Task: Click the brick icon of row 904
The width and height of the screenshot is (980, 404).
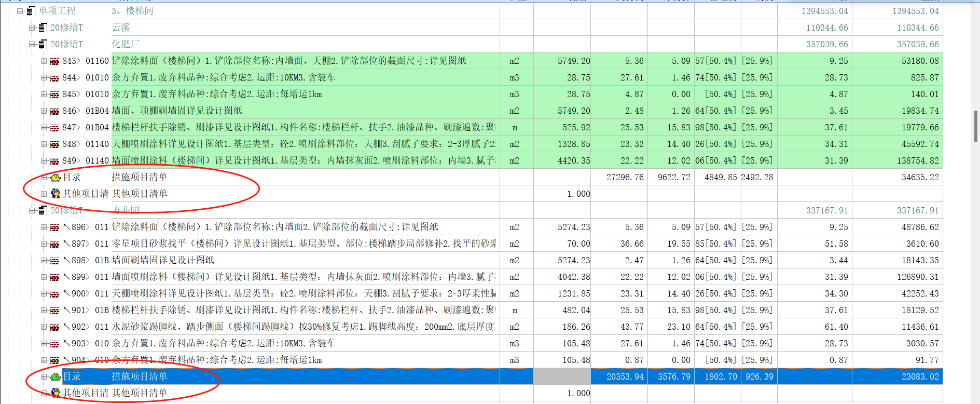Action: [54, 360]
